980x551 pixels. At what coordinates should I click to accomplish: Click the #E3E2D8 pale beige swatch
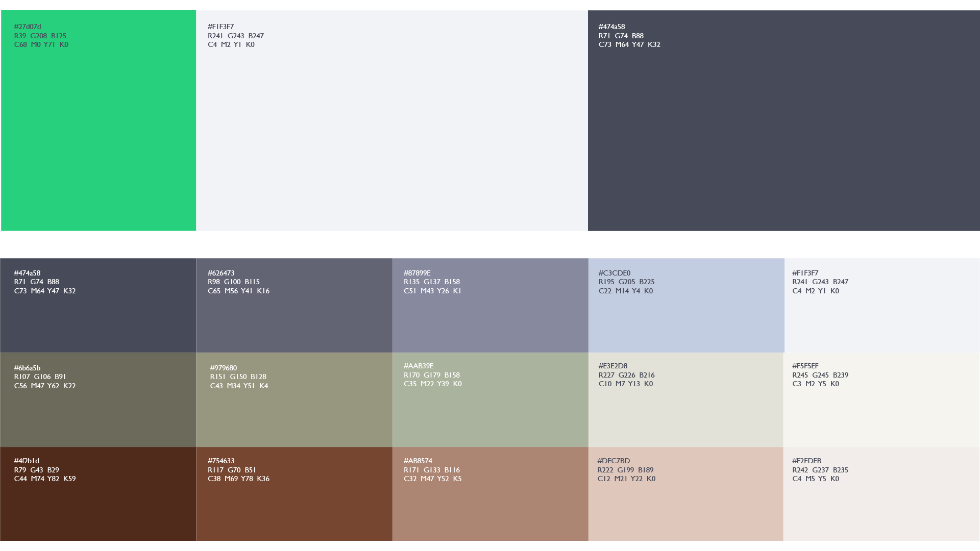click(685, 411)
